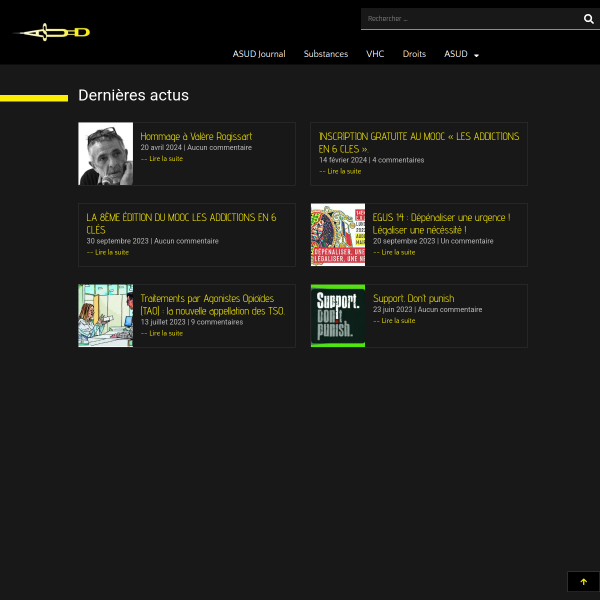This screenshot has width=600, height=600.
Task: Click the Support Don't punish thumbnail
Action: tap(338, 316)
